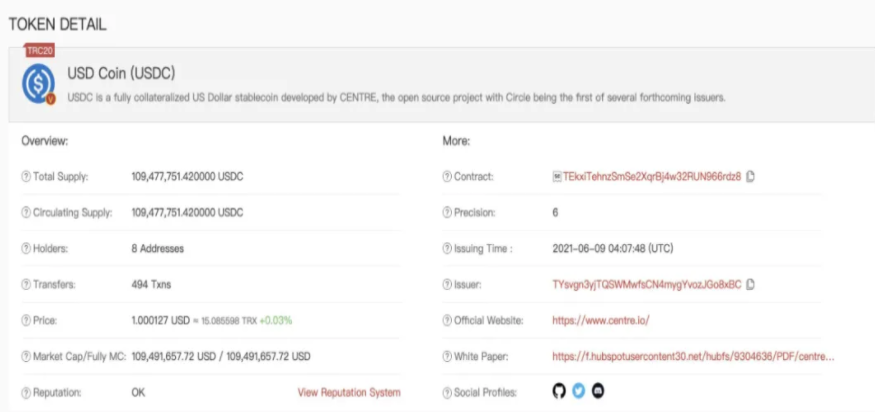Visit the https://www.centre.io/ website link
Viewport: 875px width, 412px height.
click(x=601, y=320)
